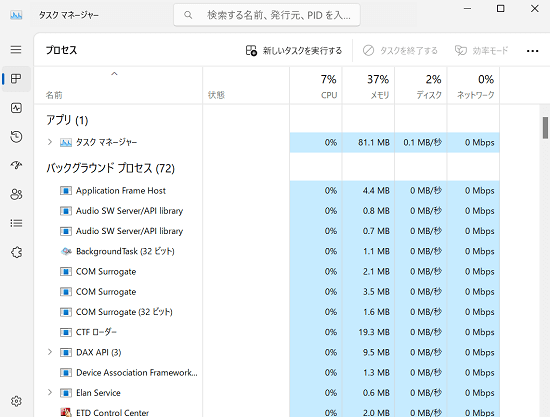Viewport: 550px width, 417px height.
Task: Click the 効率モード efficiency mode button
Action: click(481, 51)
